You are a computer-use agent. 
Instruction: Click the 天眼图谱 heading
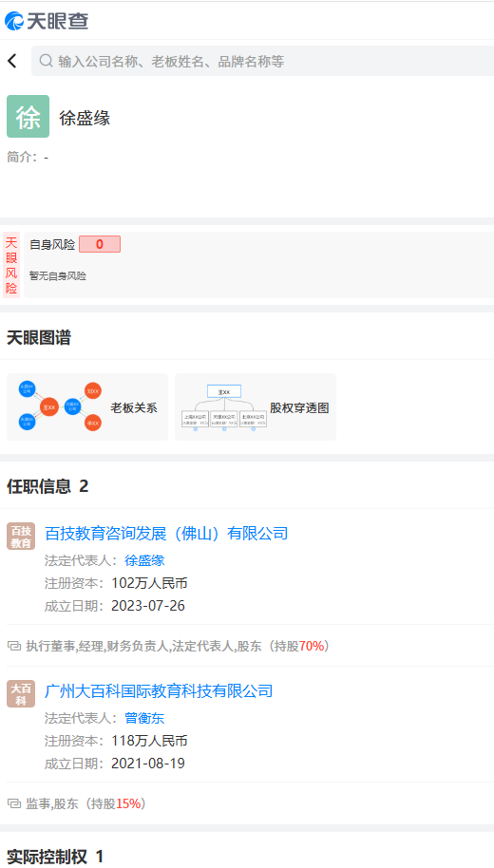click(39, 338)
